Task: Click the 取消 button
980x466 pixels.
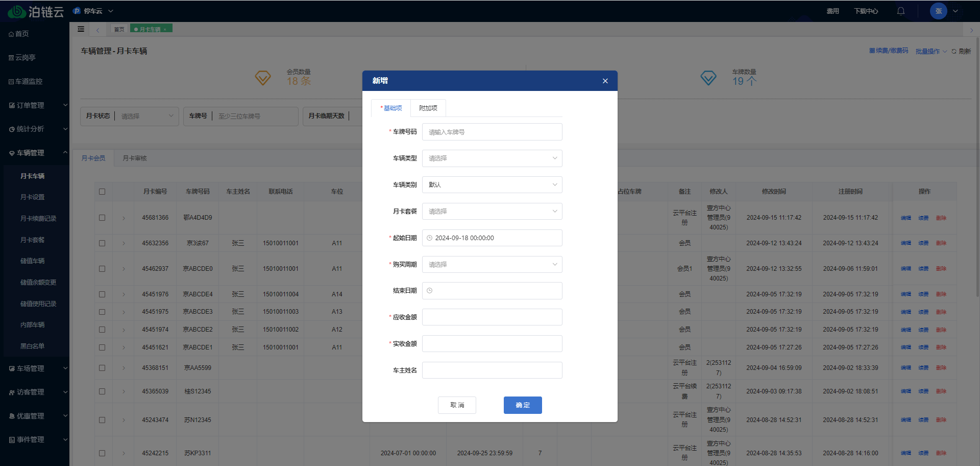Action: point(457,405)
